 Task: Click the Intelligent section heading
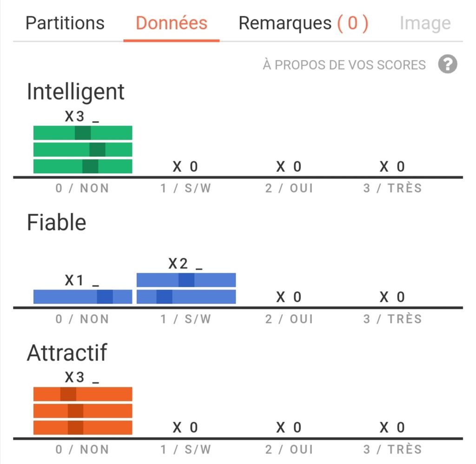click(76, 91)
